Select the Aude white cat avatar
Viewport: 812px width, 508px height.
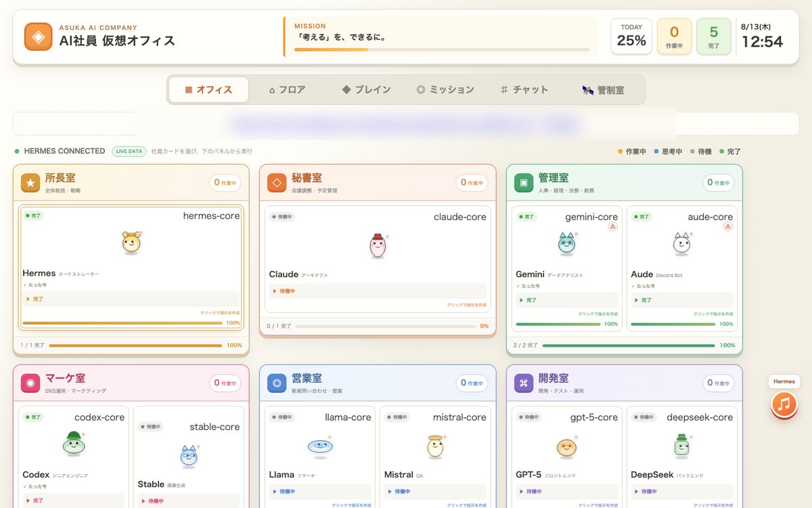coord(681,243)
